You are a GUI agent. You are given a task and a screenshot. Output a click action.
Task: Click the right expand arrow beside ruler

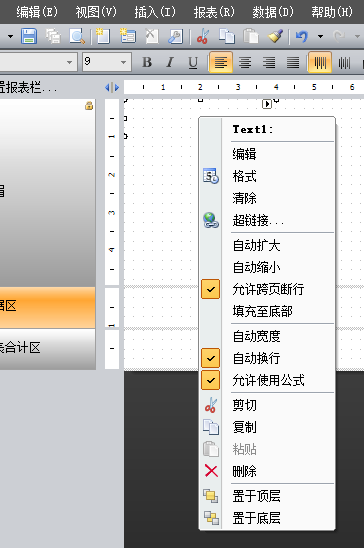point(117,87)
